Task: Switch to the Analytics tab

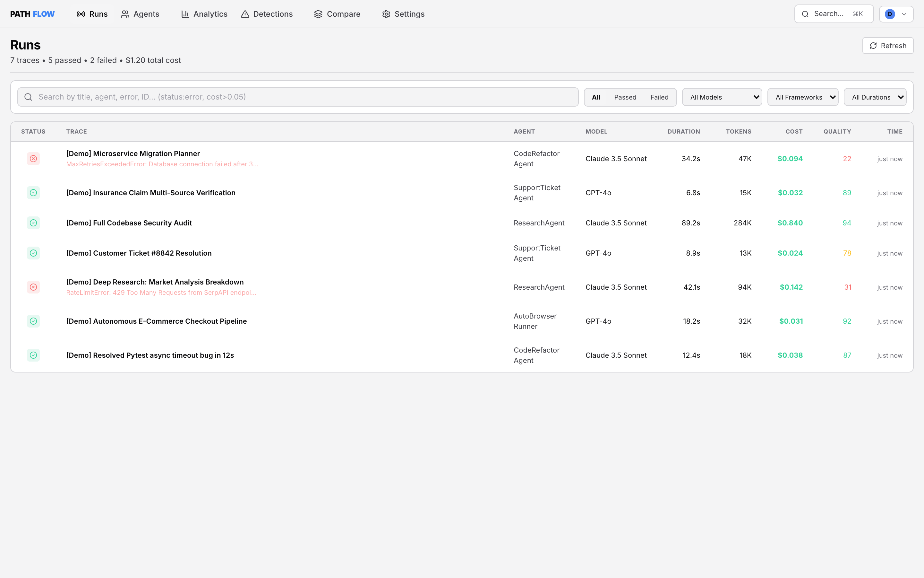Action: pos(204,14)
